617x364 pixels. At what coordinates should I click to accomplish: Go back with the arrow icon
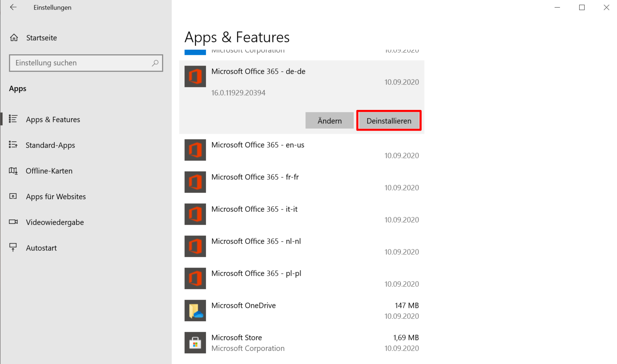(x=13, y=7)
